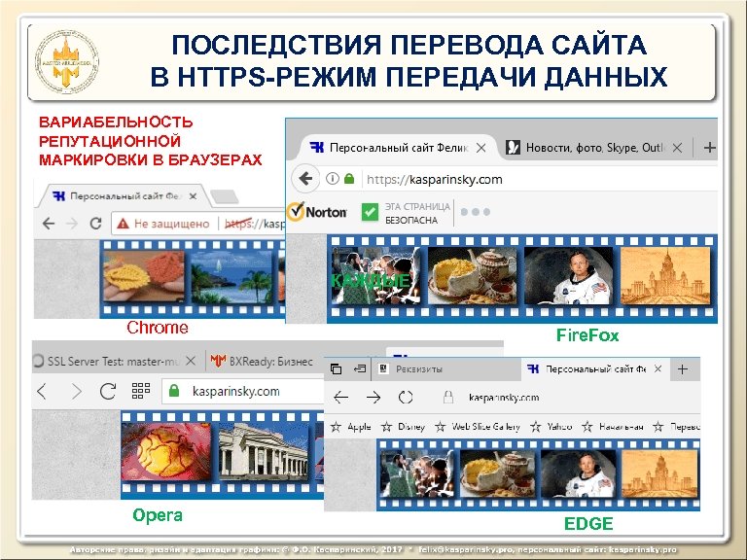The width and height of the screenshot is (747, 560).
Task: Click the cake and teapot thumbnail in Firefox
Action: point(472,275)
